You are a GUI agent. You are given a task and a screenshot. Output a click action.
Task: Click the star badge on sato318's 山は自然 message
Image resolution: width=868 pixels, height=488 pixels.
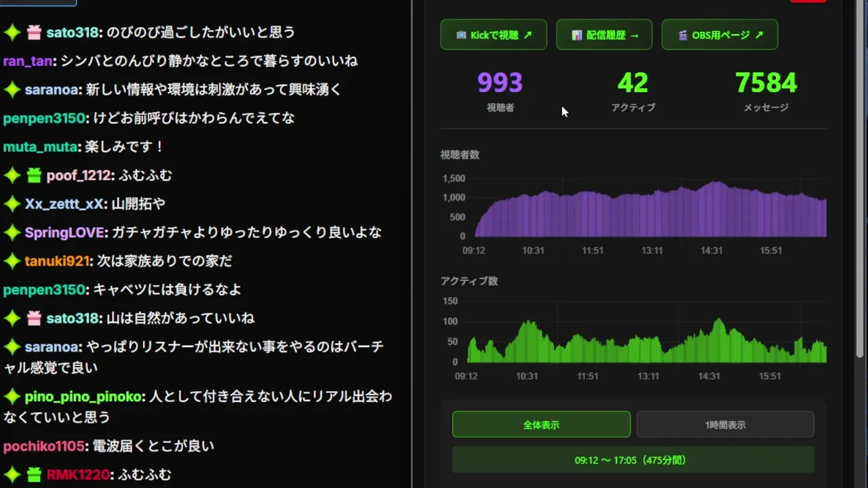[x=12, y=318]
